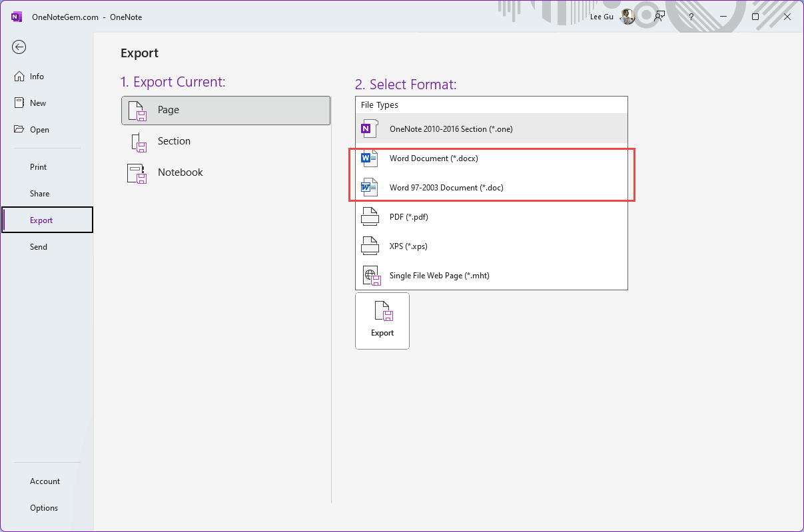Click the Lee Gu user name
The height and width of the screenshot is (532, 804).
pos(602,17)
